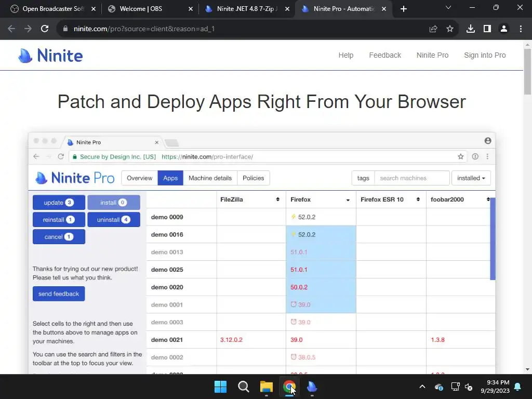Select demo 0021 foobar2000 1.3.8 cell

point(460,340)
